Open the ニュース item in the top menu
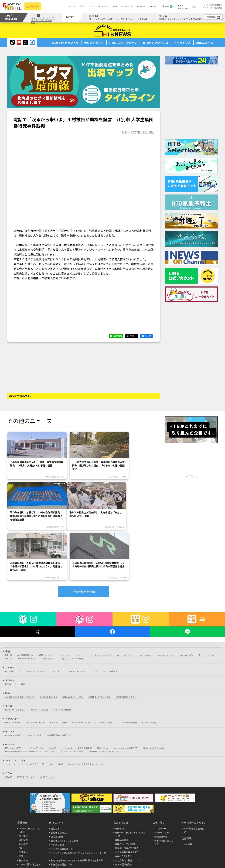The width and height of the screenshot is (225, 868). [72, 6]
